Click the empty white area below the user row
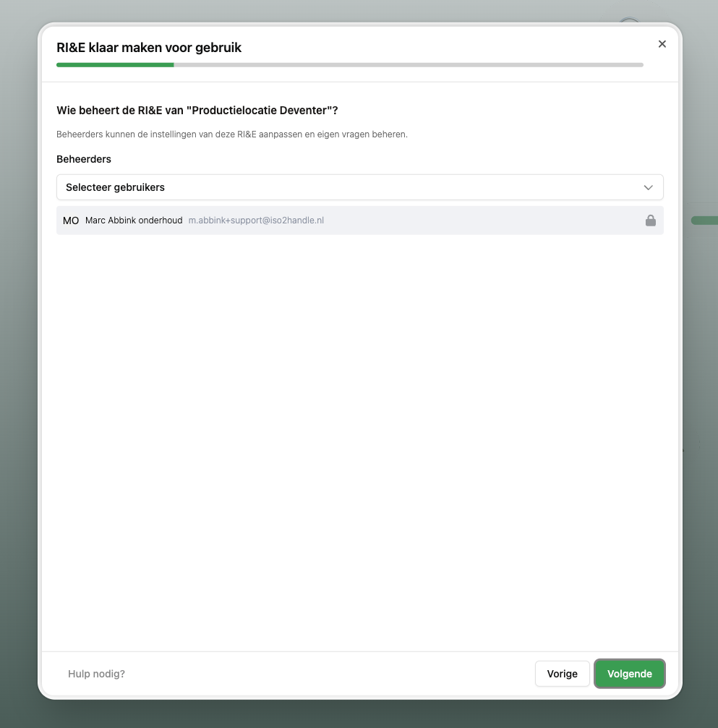The image size is (718, 728). coord(359,434)
